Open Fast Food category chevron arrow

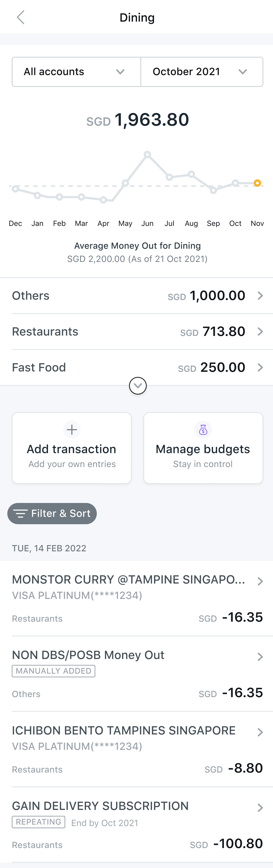[x=260, y=367]
